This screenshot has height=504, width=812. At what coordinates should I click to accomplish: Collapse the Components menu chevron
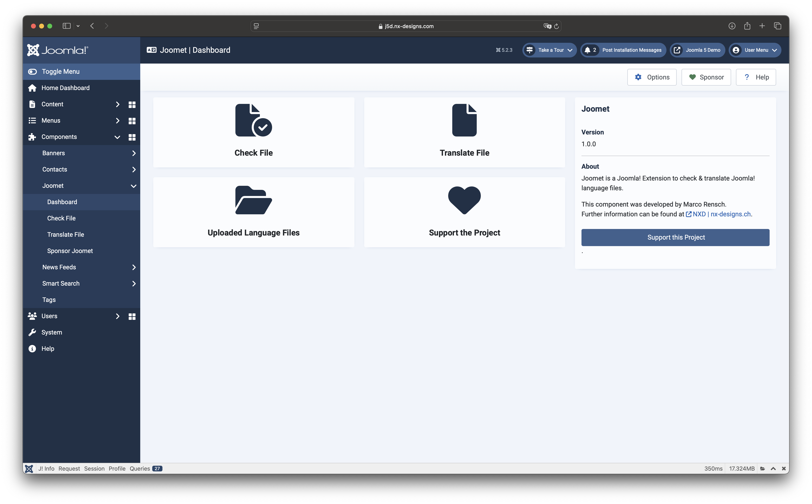click(x=117, y=137)
